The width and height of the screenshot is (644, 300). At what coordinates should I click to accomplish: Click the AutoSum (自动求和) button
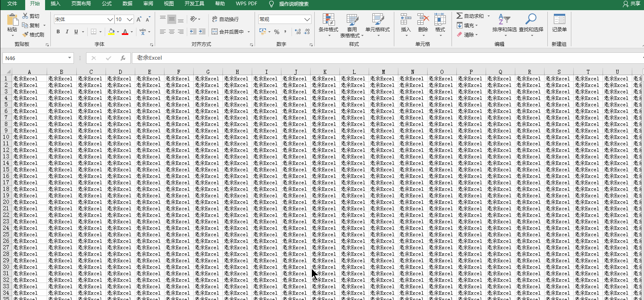470,16
